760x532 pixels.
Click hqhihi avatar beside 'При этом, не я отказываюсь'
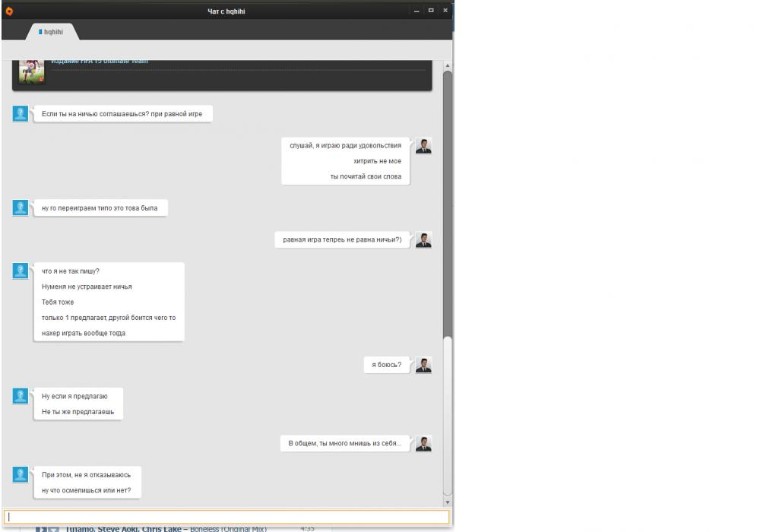[x=21, y=473]
